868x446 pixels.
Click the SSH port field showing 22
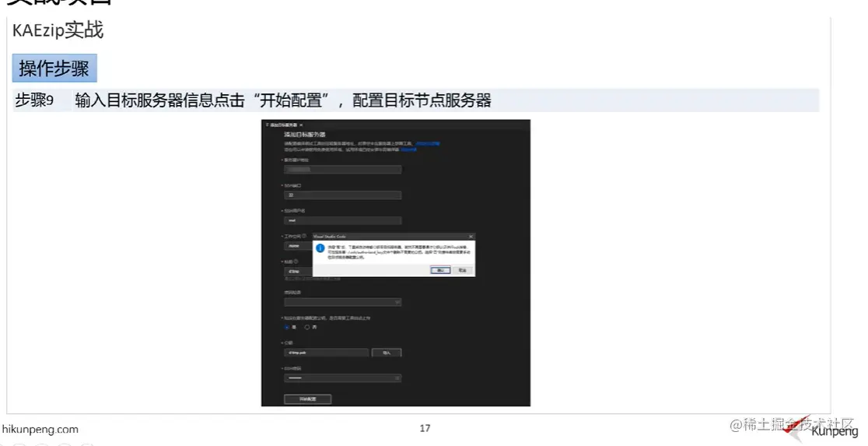343,195
